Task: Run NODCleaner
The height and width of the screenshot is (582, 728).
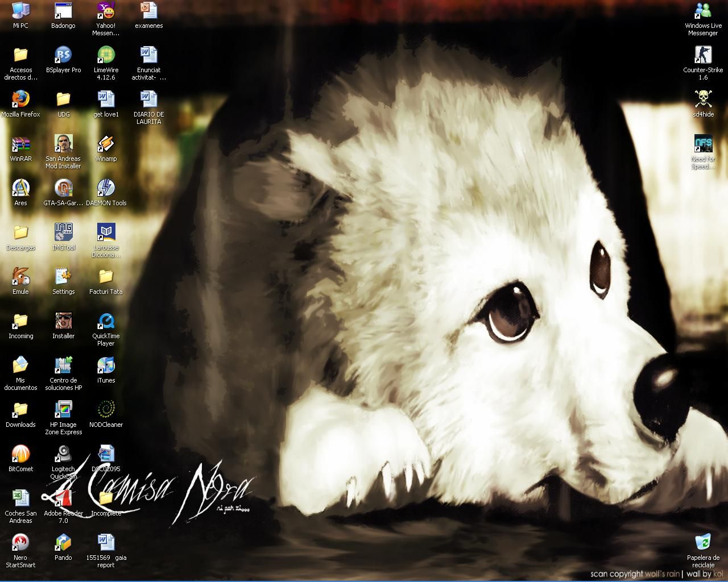Action: tap(106, 409)
